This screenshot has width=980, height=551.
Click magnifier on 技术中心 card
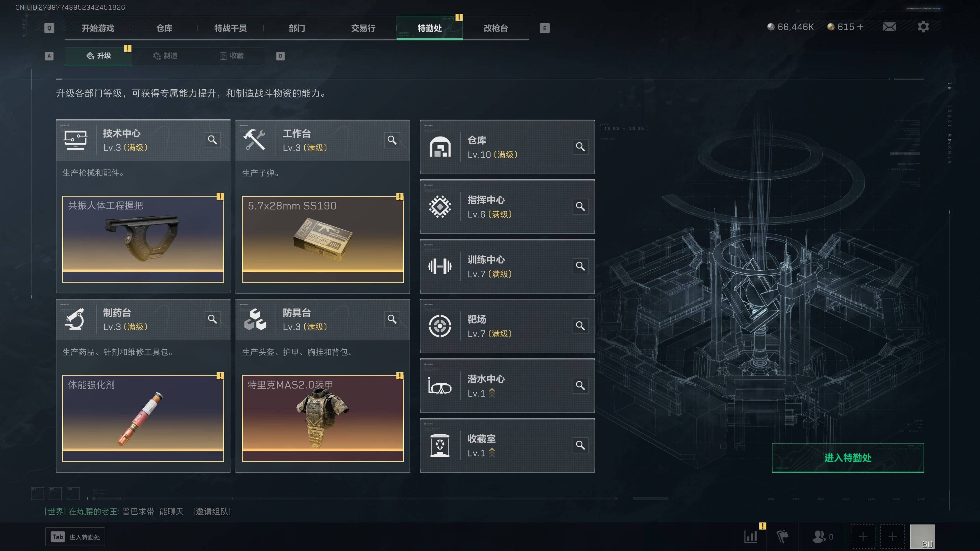click(x=212, y=140)
